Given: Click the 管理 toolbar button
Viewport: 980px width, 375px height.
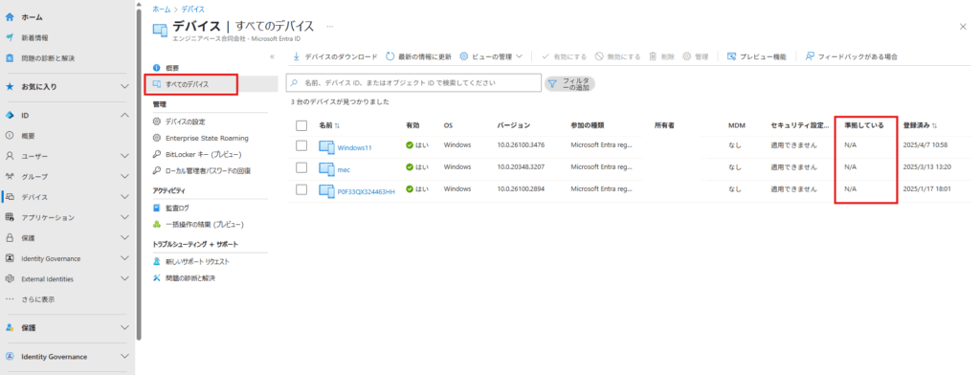Looking at the screenshot, I should click(696, 56).
